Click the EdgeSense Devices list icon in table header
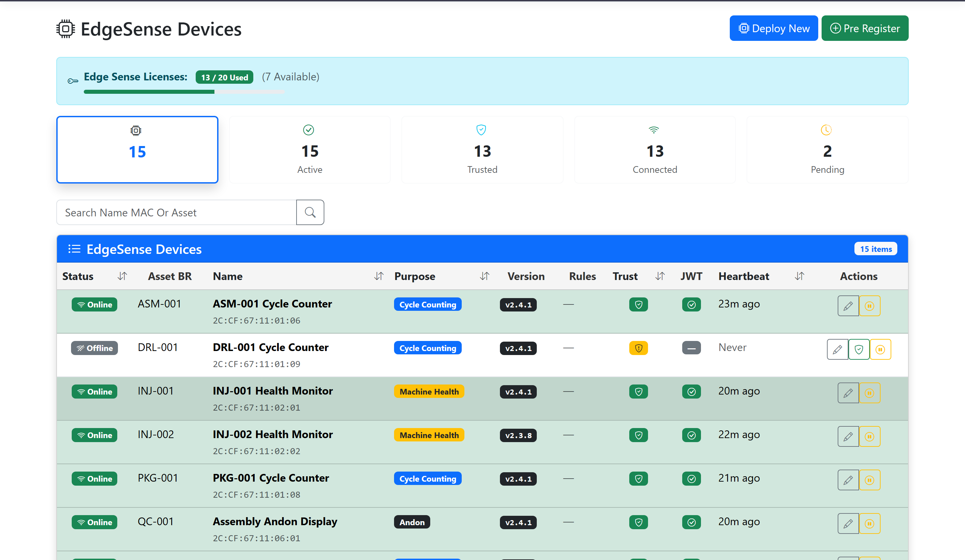The height and width of the screenshot is (560, 965). point(74,249)
